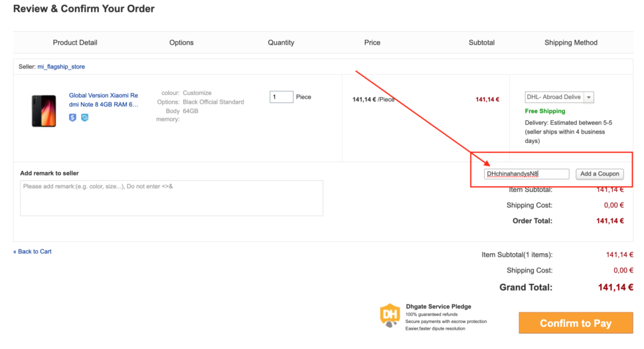This screenshot has height=349, width=644.
Task: Click the Shipping Method column header
Action: [x=571, y=43]
